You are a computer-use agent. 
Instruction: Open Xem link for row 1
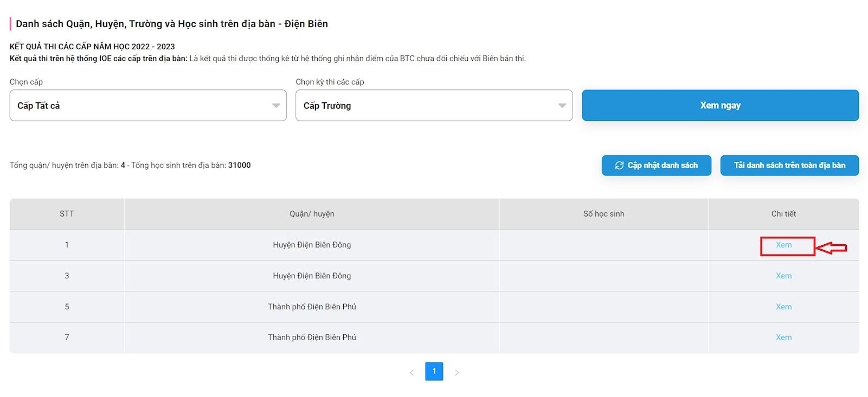click(x=783, y=245)
